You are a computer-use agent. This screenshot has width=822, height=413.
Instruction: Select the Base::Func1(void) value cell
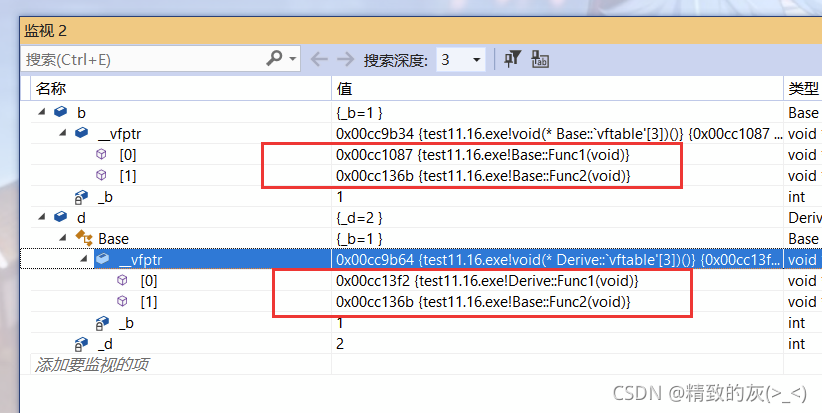coord(482,155)
